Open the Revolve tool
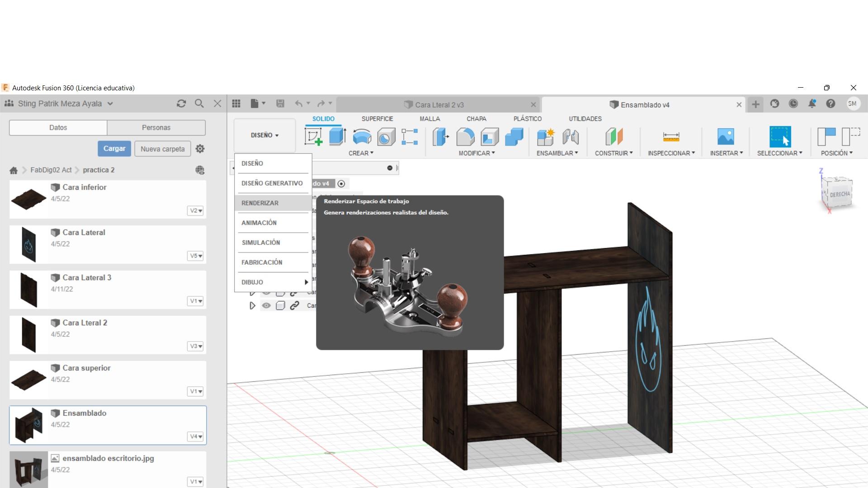The height and width of the screenshot is (488, 868). click(x=362, y=138)
